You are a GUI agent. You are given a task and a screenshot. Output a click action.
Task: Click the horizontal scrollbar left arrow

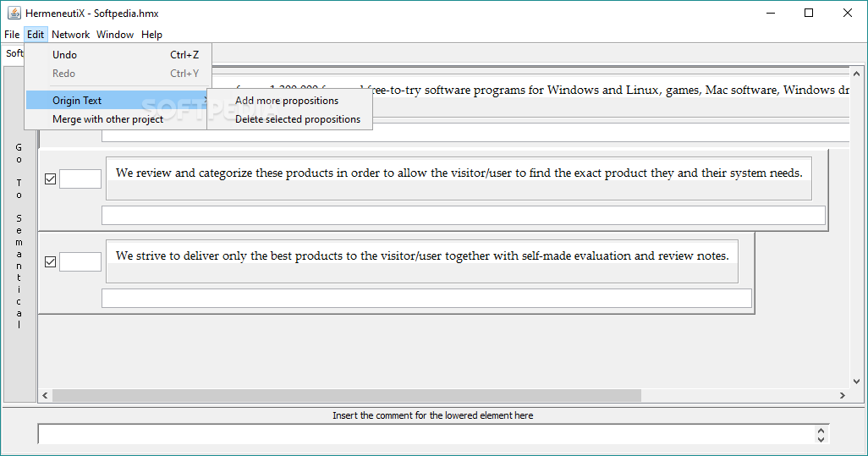click(x=45, y=396)
